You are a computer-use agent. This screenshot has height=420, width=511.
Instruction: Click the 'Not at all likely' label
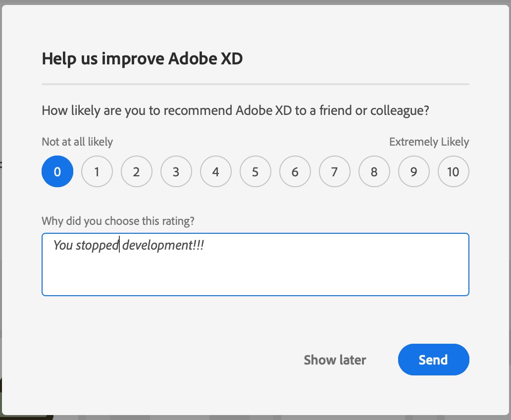click(x=77, y=142)
